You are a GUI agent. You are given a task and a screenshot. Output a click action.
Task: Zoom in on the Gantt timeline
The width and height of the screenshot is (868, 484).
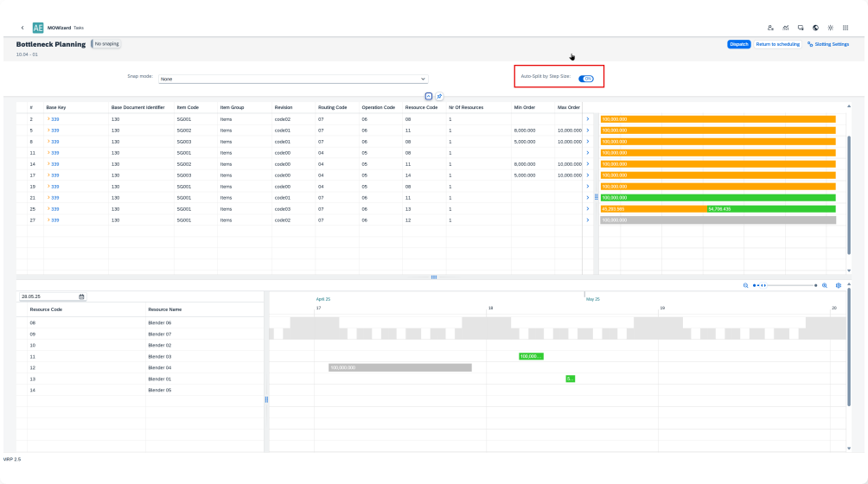pyautogui.click(x=825, y=285)
